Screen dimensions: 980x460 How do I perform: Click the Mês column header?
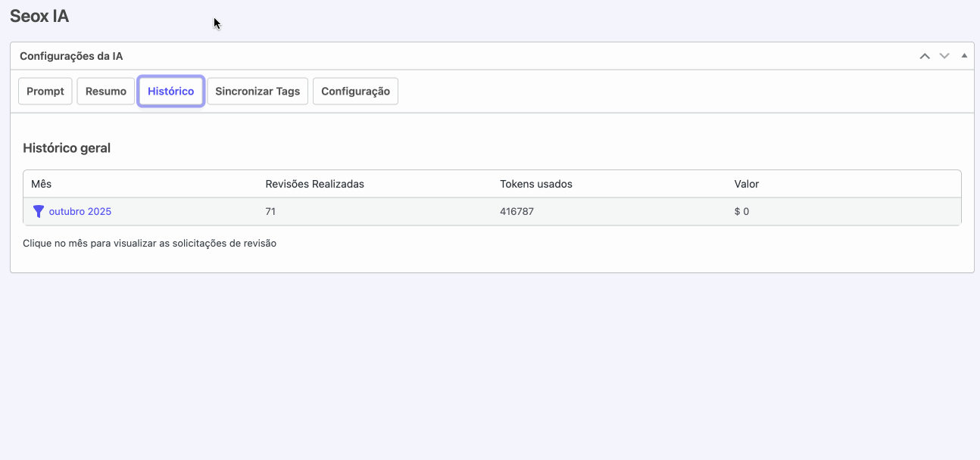point(41,184)
